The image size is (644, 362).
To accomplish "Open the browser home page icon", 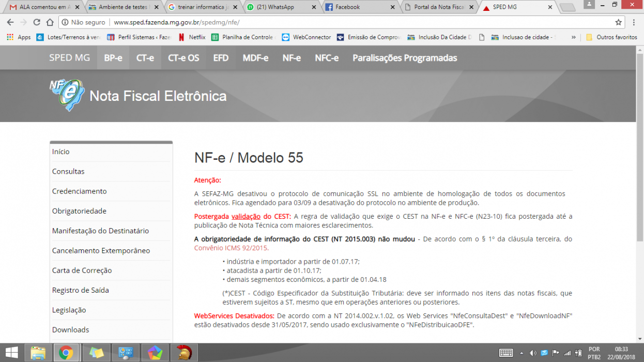I will coord(50,22).
